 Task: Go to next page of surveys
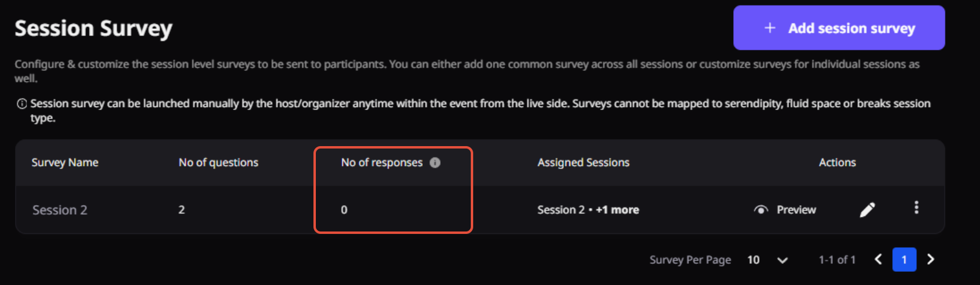pos(931,259)
